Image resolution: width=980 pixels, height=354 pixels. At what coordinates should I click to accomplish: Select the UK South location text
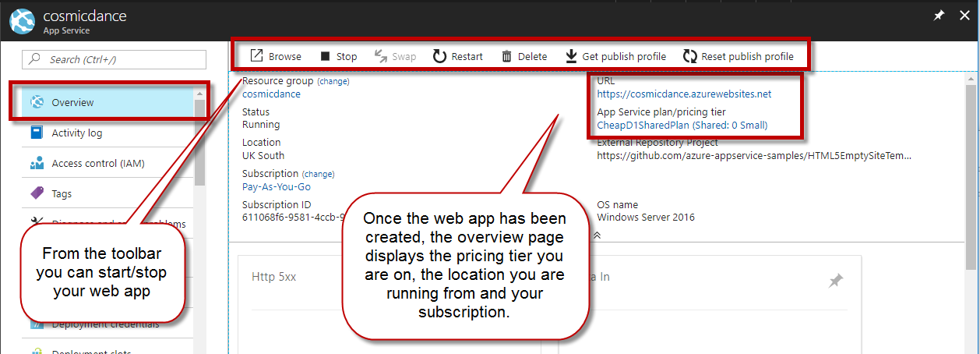[263, 155]
